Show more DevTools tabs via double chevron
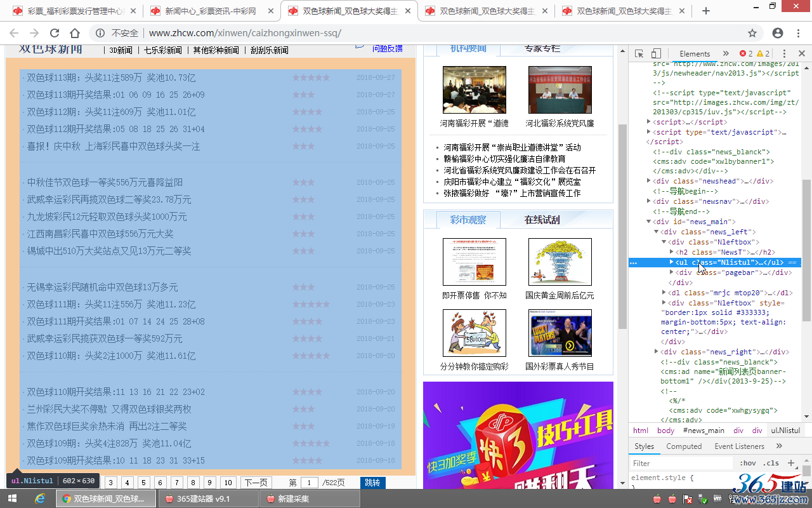This screenshot has height=508, width=812. pyautogui.click(x=726, y=54)
